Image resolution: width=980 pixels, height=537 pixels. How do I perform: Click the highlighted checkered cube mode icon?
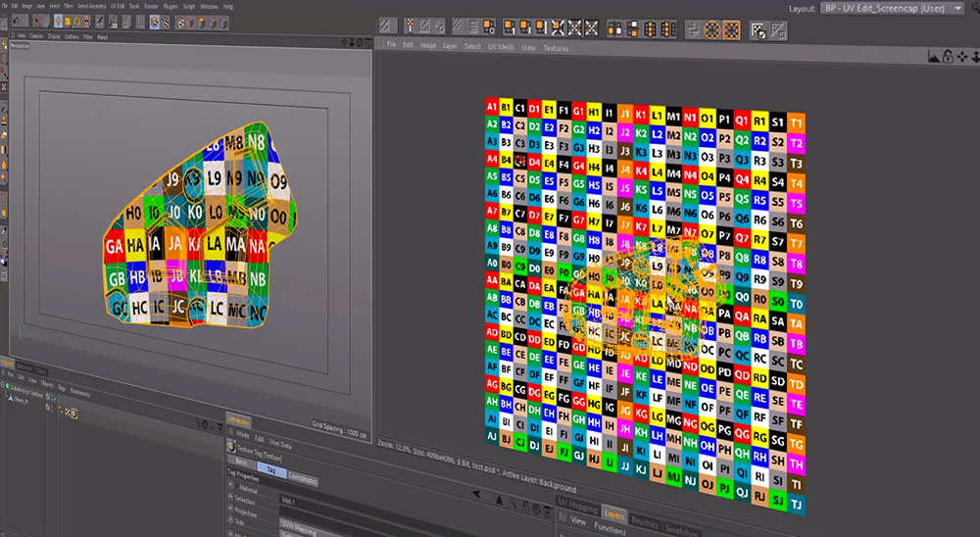pyautogui.click(x=155, y=23)
